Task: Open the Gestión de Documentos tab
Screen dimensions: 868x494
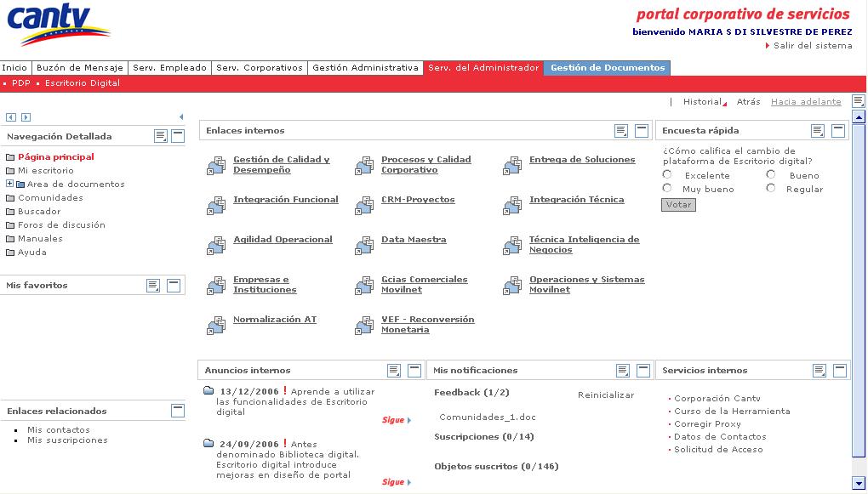Action: click(x=608, y=67)
